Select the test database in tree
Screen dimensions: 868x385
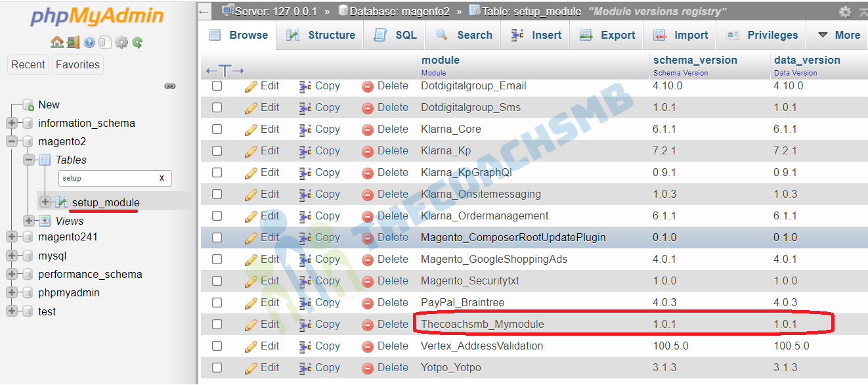(x=47, y=311)
